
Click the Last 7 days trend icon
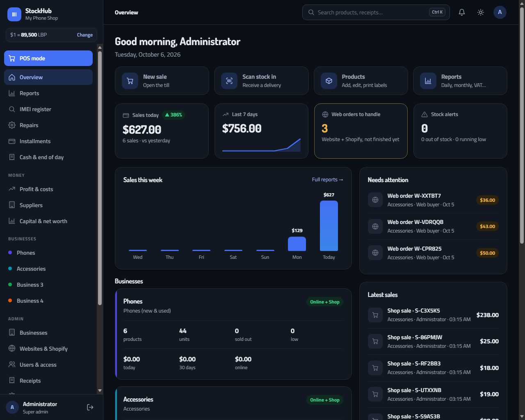click(x=226, y=114)
